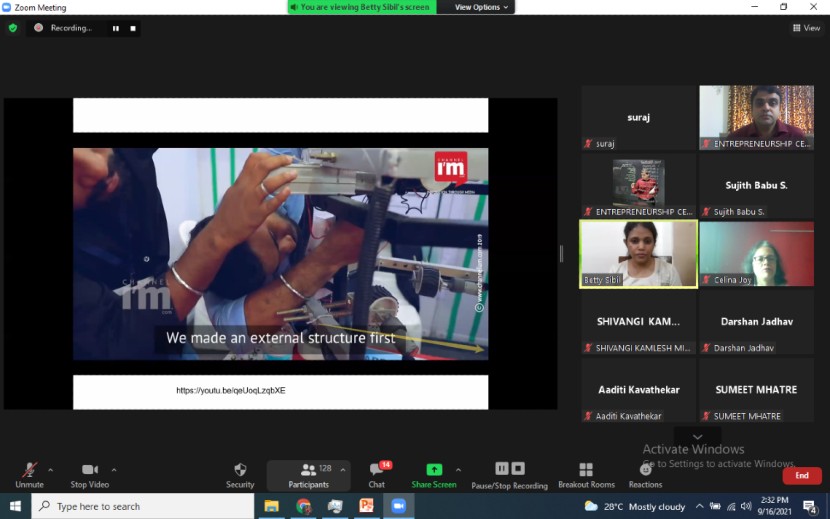Screen dimensions: 830x519
Task: Expand video options arrow beside Stop Video
Action: 114,469
